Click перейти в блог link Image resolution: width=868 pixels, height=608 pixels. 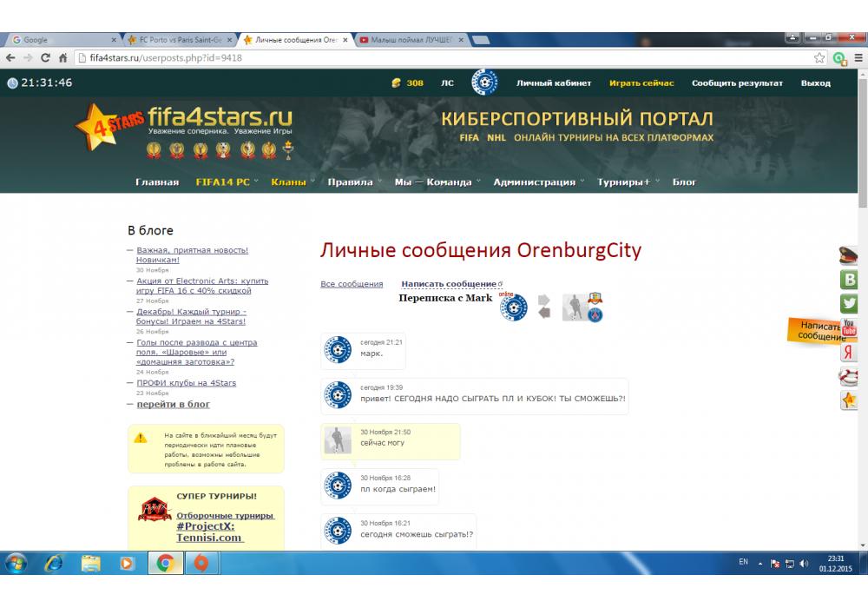tap(174, 404)
